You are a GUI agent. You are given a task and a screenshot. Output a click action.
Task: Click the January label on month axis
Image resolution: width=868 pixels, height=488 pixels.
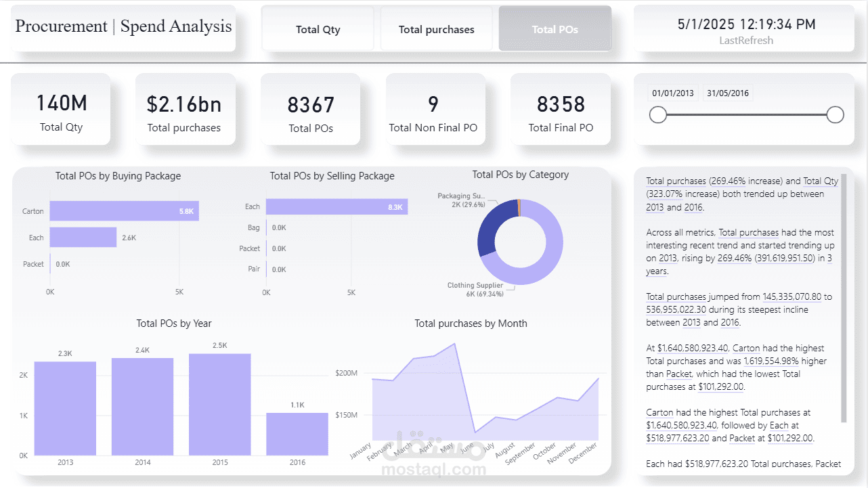[361, 450]
